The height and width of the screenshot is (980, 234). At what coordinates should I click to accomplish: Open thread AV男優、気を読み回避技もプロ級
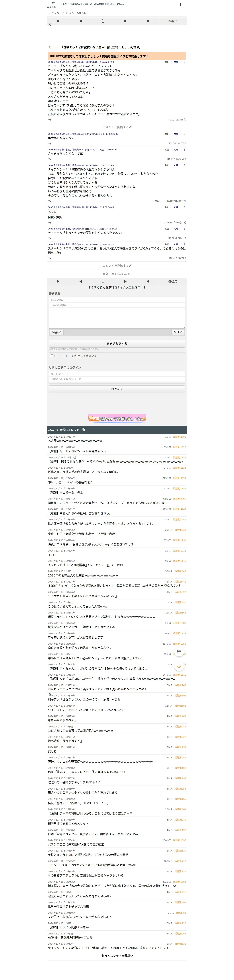click(x=70, y=937)
